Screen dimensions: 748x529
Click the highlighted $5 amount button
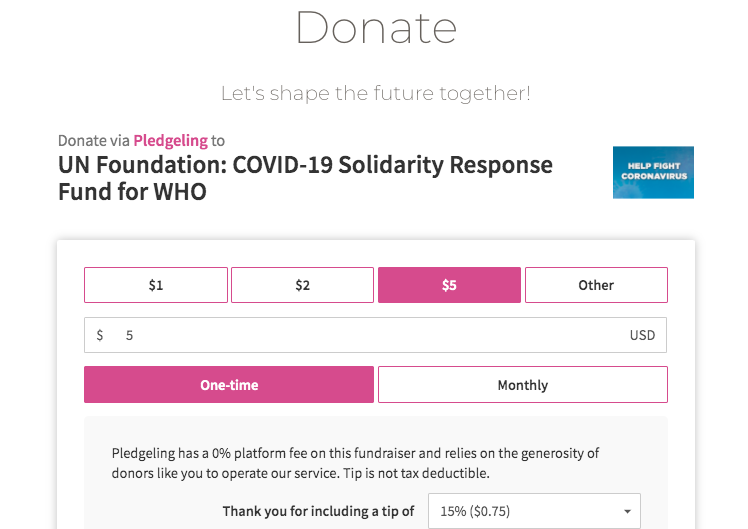coord(449,285)
